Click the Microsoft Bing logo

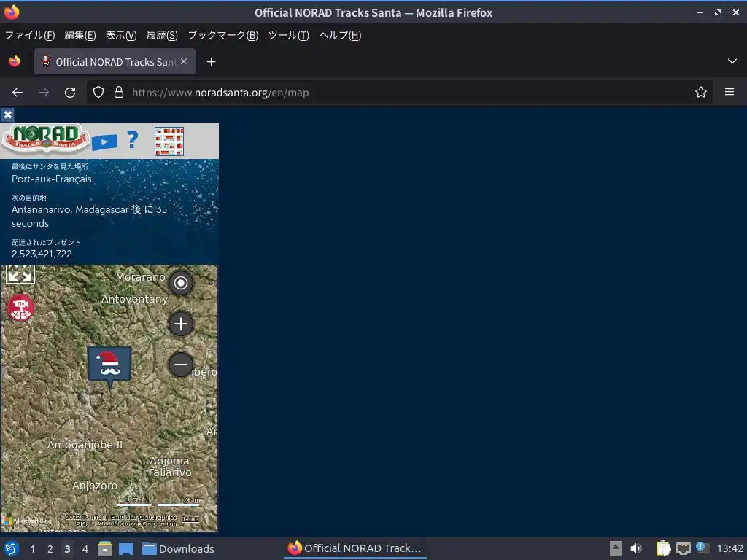[27, 521]
